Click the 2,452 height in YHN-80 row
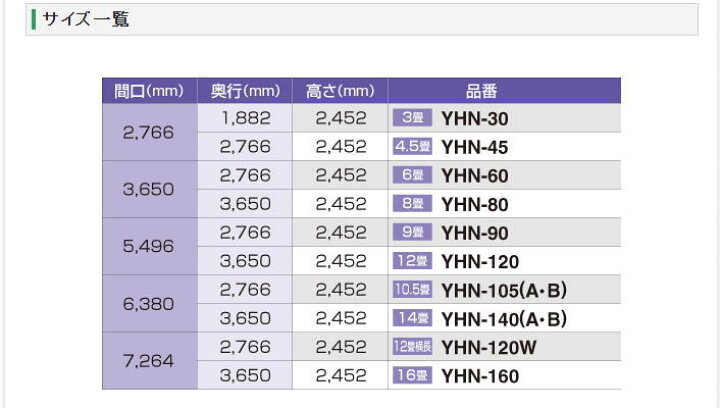Image resolution: width=720 pixels, height=408 pixels. click(x=341, y=204)
